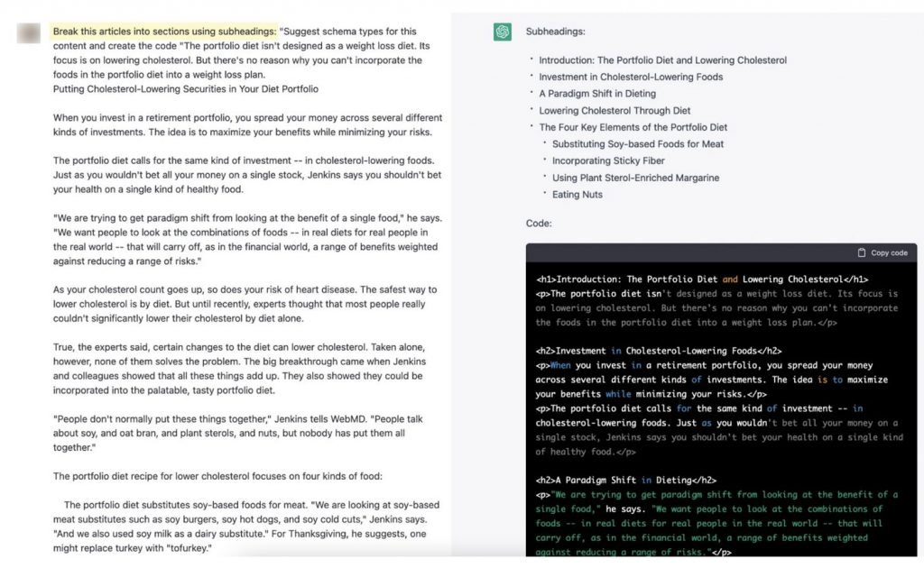Viewport: 924px width, 568px height.
Task: Click the ChatGPT green logo avatar
Action: coord(502,32)
